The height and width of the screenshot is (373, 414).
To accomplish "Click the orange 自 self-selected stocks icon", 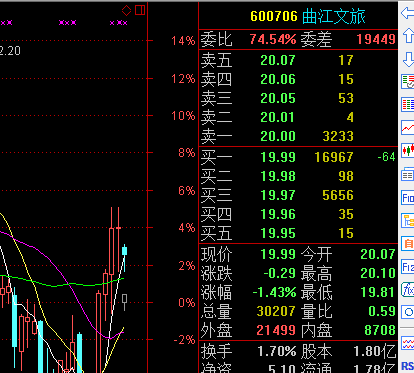I will [407, 244].
